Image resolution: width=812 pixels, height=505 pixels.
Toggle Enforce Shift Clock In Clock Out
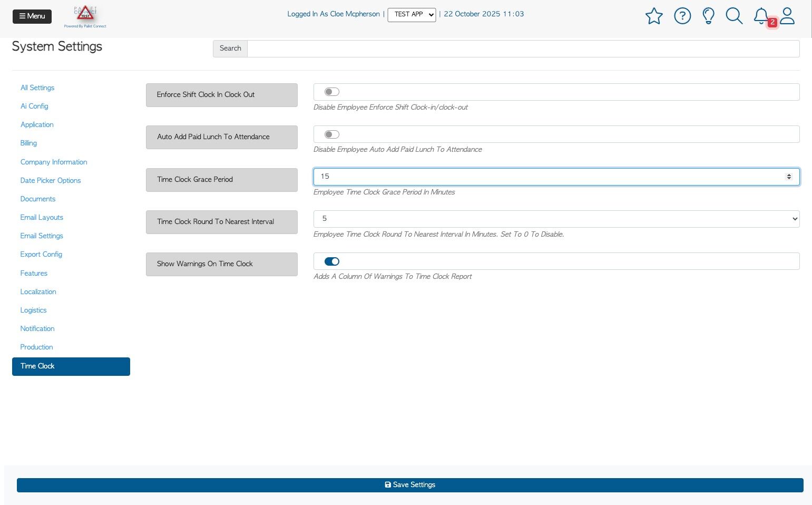[x=332, y=92]
